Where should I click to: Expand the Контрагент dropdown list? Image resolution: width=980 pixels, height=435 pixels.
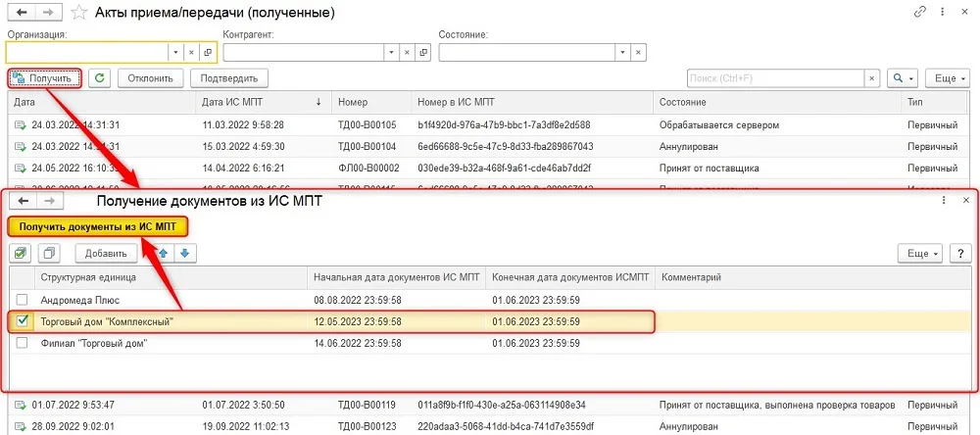click(x=392, y=53)
